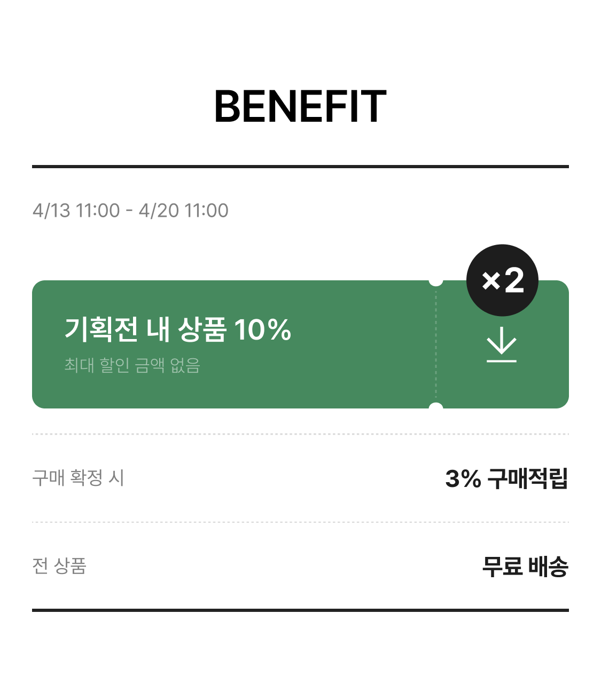Click the bottom notch of the coupon perforation
The height and width of the screenshot is (700, 601).
(x=436, y=408)
